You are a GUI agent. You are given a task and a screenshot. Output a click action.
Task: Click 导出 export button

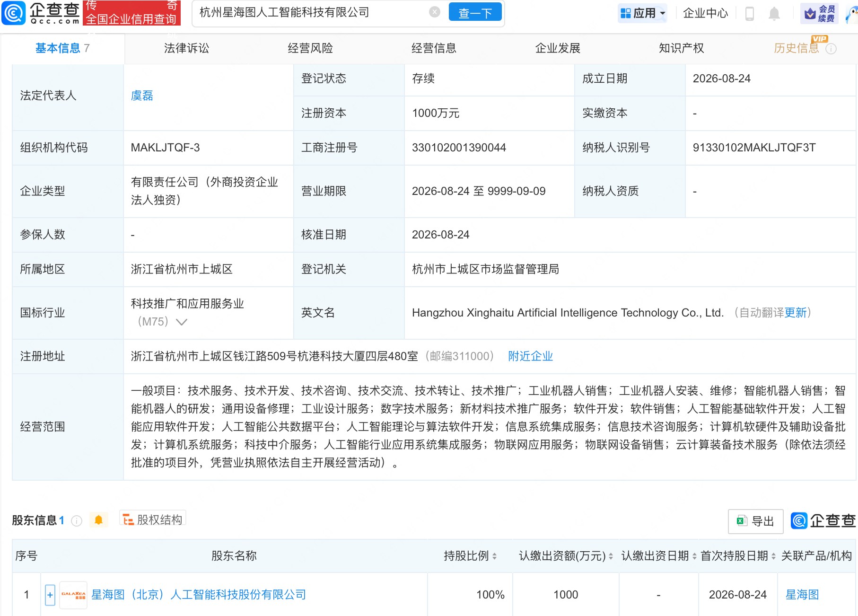tap(755, 521)
